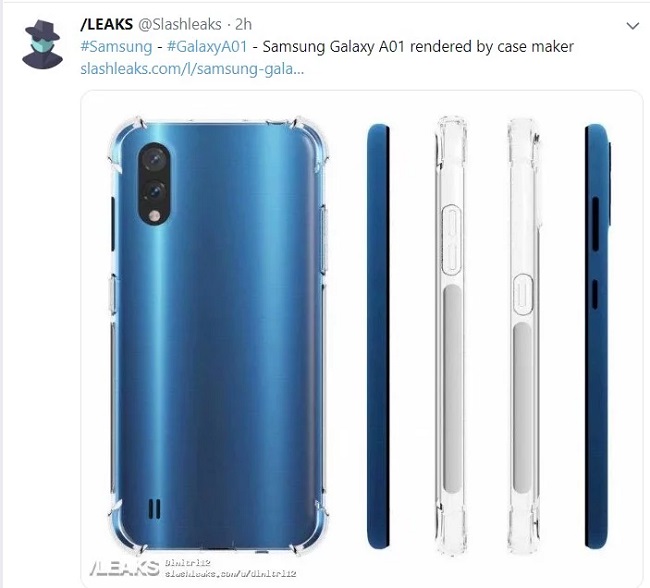Viewport: 650px width, 588px height.
Task: Open the Slashleaks detective avatar
Action: point(42,44)
